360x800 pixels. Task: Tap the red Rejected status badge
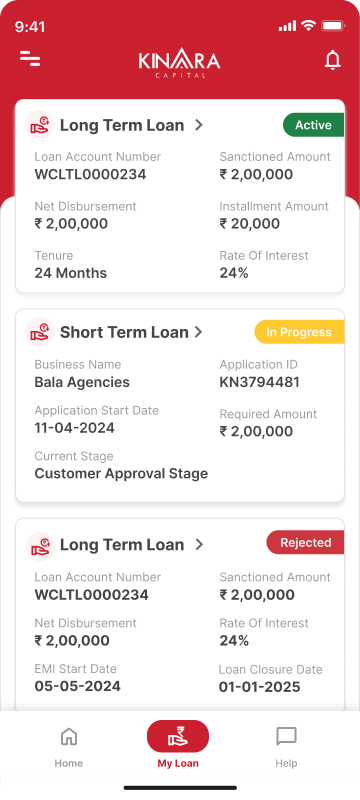coord(305,542)
